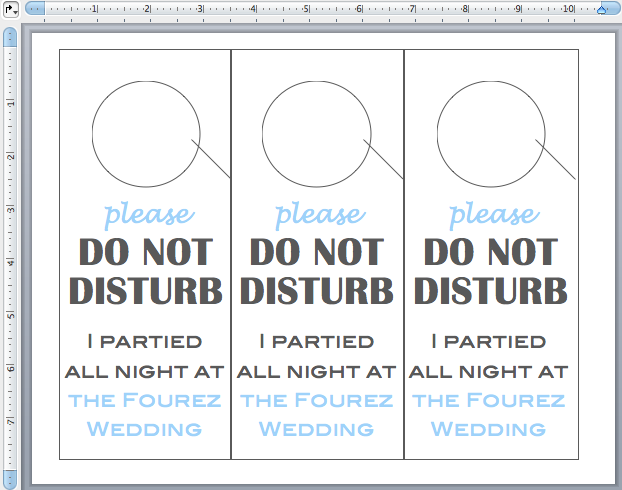Open the tab stop type selector
622x490 pixels.
(x=11, y=10)
